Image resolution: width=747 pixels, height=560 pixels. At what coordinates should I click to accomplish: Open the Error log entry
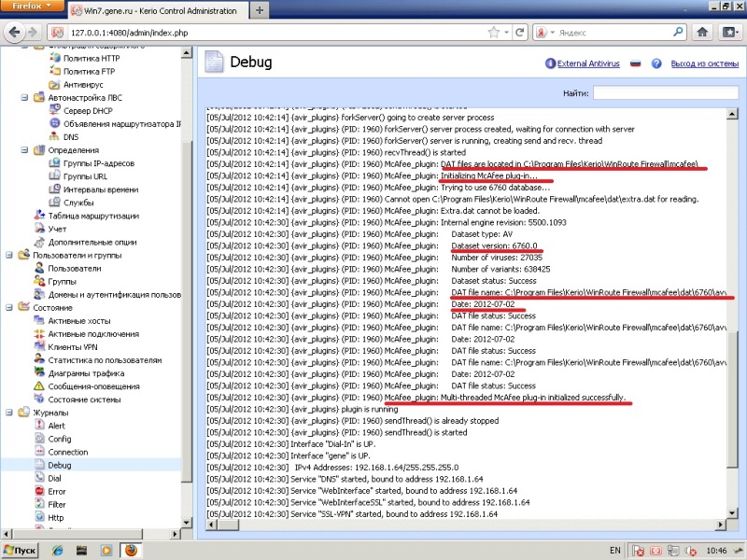click(x=56, y=491)
